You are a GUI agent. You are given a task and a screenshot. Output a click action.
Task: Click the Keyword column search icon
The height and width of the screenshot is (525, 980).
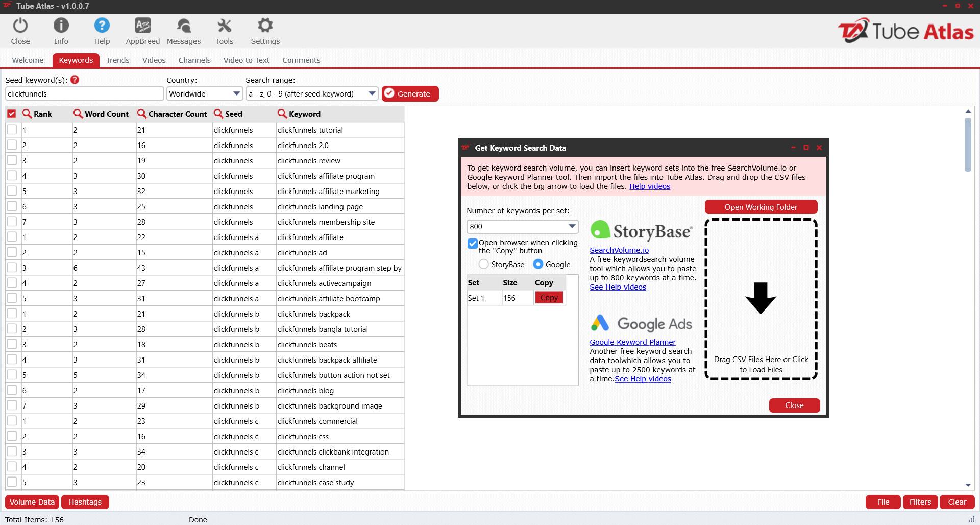point(282,114)
